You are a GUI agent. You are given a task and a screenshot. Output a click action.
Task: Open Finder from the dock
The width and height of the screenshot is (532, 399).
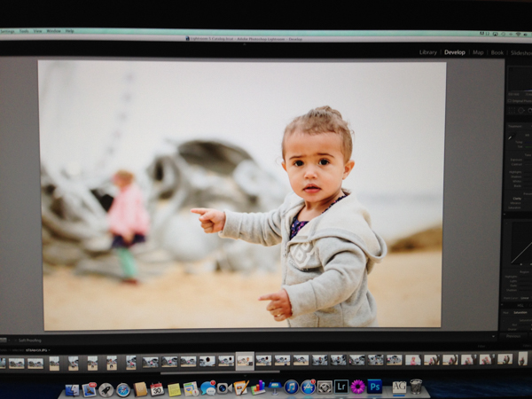72,390
